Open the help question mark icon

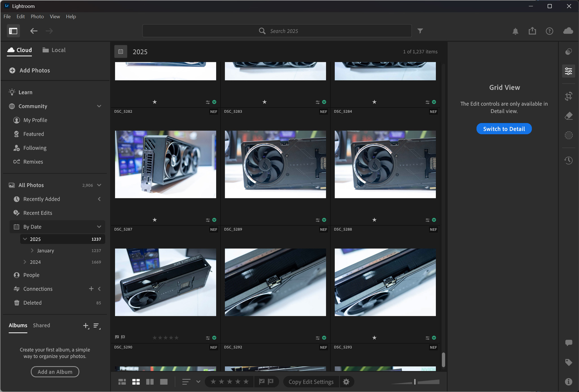549,31
